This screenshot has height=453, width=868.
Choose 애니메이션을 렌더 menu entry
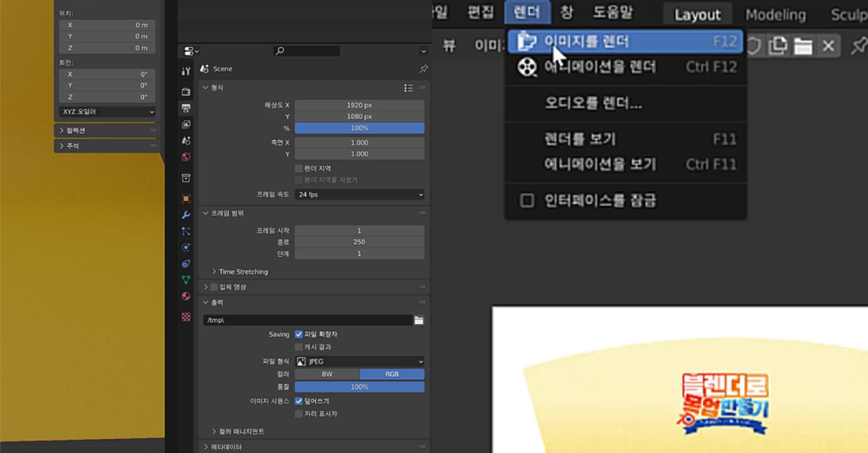click(x=626, y=67)
